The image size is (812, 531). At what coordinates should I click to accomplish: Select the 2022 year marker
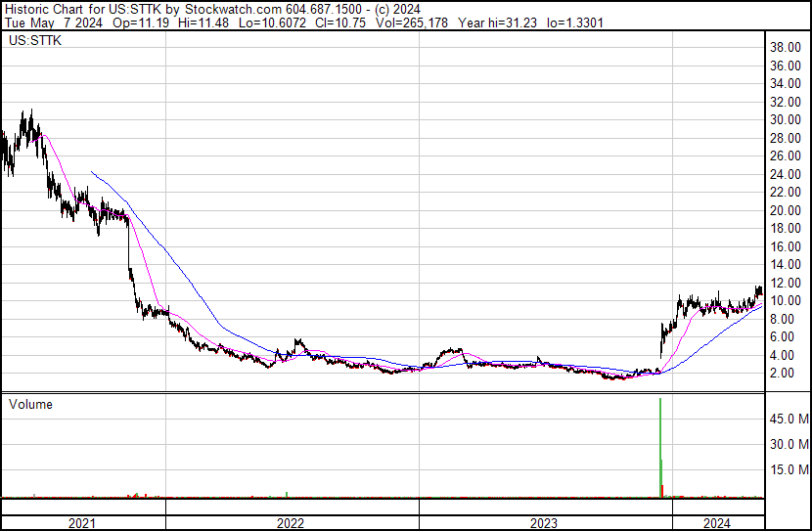click(x=291, y=523)
